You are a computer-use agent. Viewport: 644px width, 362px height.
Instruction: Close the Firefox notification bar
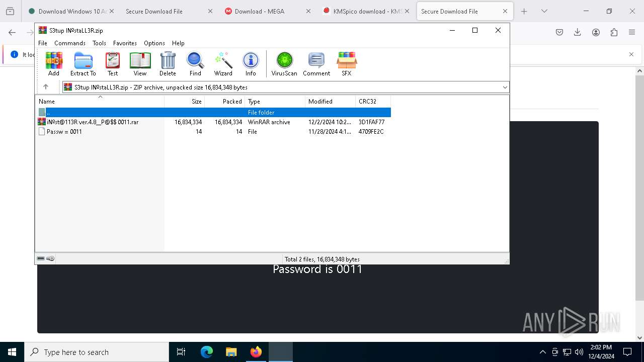click(x=631, y=54)
